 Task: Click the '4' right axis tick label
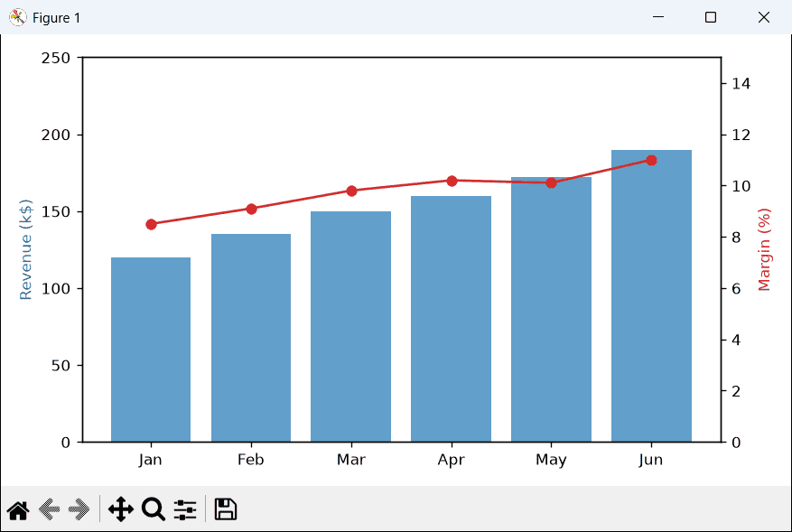coord(736,340)
